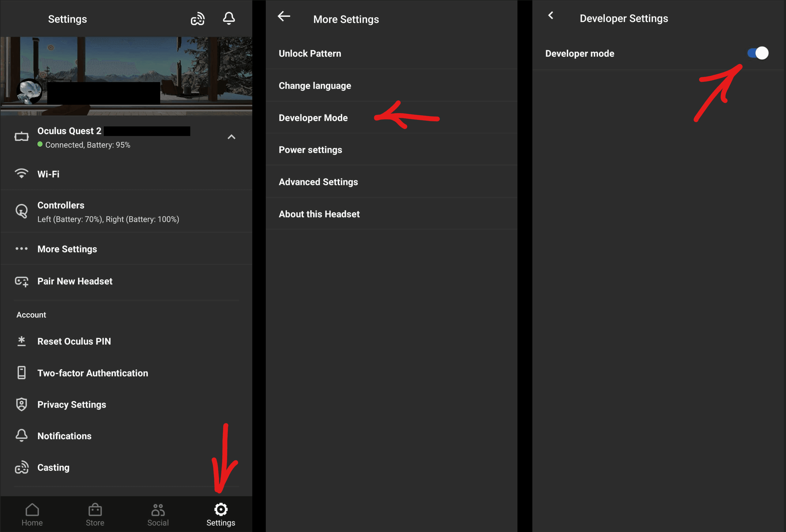The image size is (786, 532).
Task: Toggle the Developer mode switch
Action: coord(758,53)
